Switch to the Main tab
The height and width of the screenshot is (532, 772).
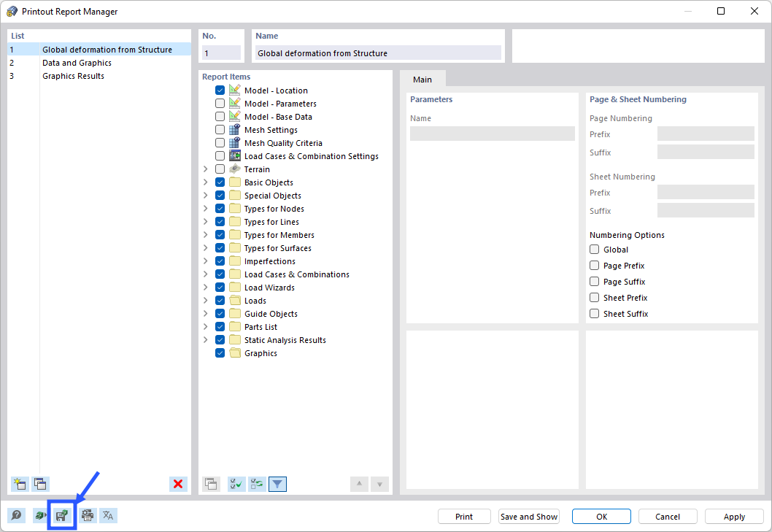point(423,78)
